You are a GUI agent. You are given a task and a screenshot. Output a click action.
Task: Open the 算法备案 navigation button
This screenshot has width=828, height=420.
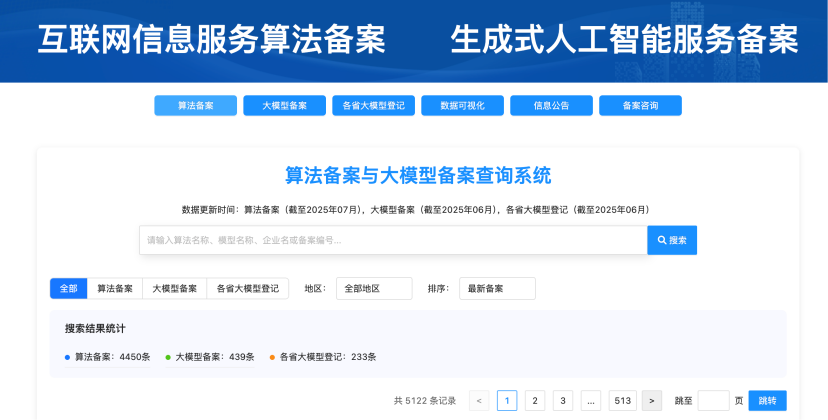195,106
